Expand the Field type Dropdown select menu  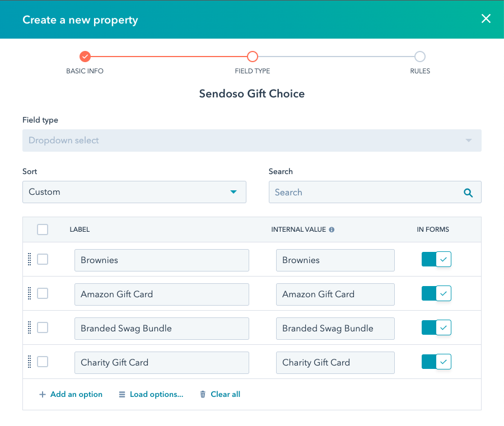[251, 141]
